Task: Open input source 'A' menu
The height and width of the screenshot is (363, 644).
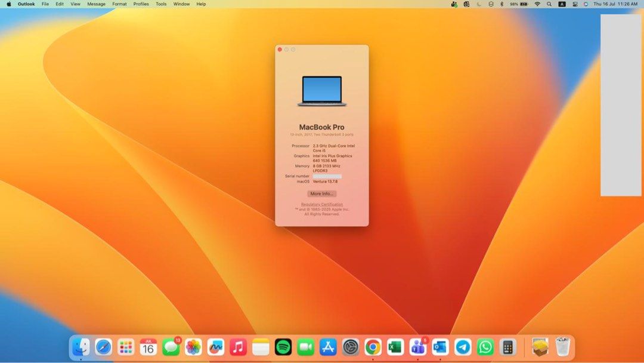Action: 562,4
